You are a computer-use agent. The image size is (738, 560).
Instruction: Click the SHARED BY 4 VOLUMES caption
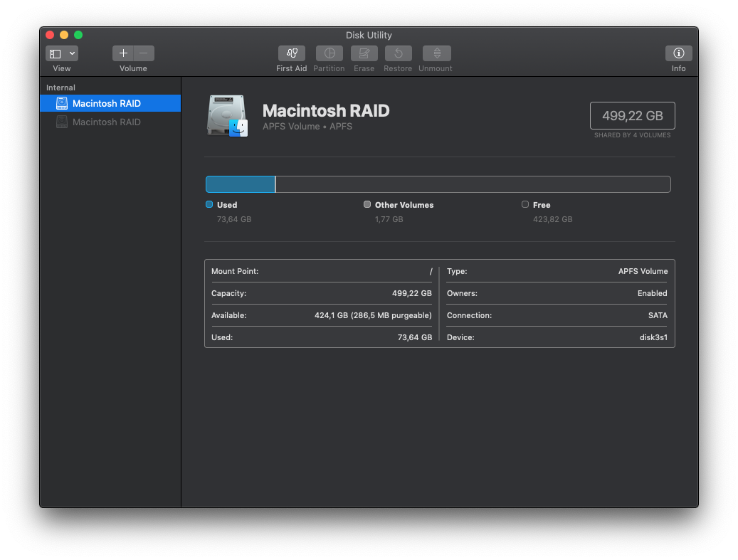pos(633,135)
